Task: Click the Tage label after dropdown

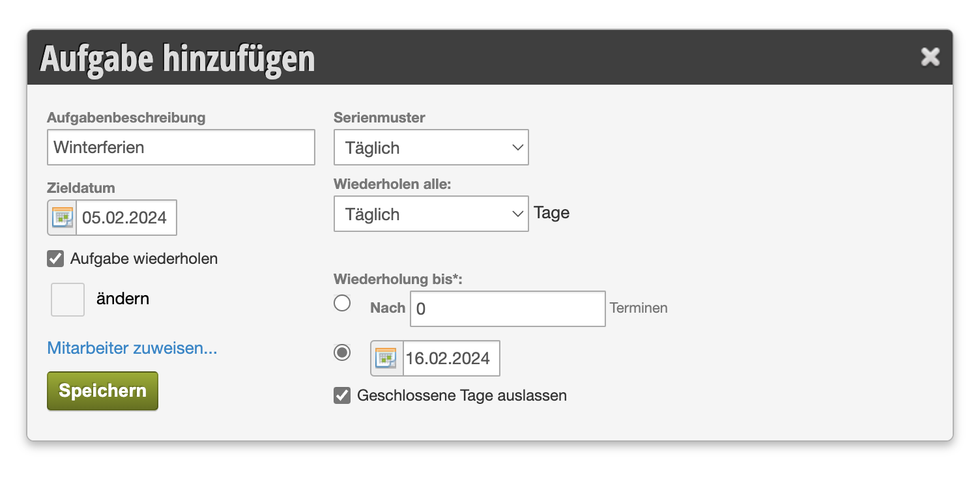Action: 552,213
